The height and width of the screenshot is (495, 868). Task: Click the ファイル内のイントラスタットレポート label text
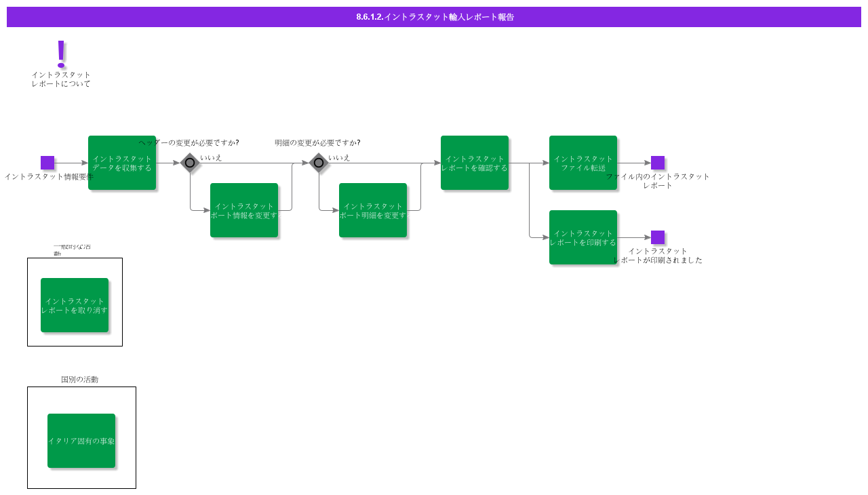pos(658,181)
